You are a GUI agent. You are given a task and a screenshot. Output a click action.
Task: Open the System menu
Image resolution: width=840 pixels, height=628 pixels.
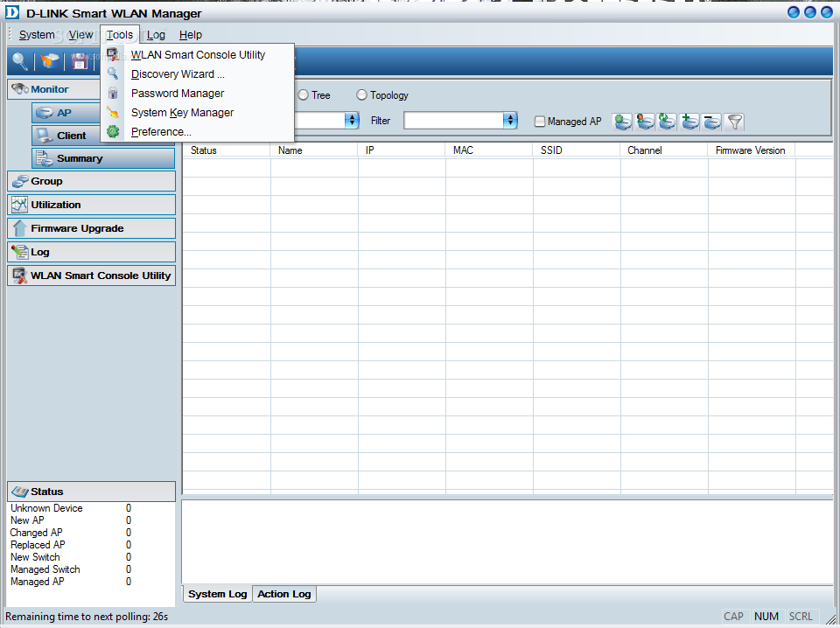coord(37,35)
